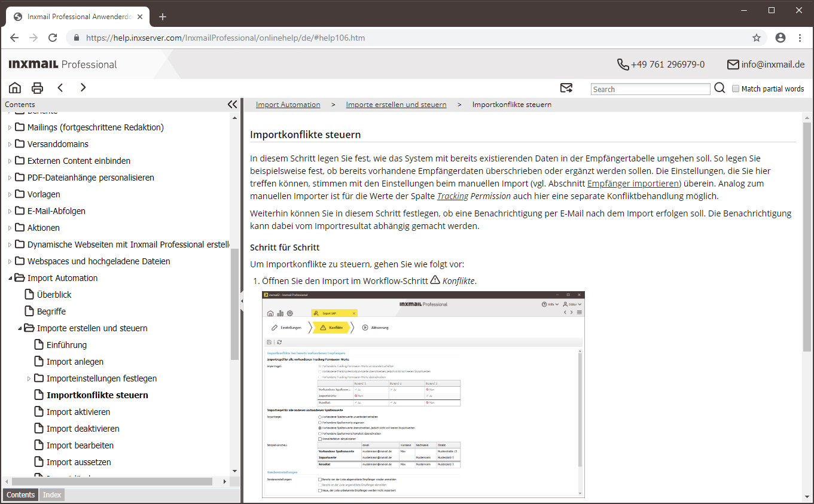Select Dynamische Webseiten mit Inxmail Professional item
This screenshot has width=814, height=504.
tap(129, 245)
